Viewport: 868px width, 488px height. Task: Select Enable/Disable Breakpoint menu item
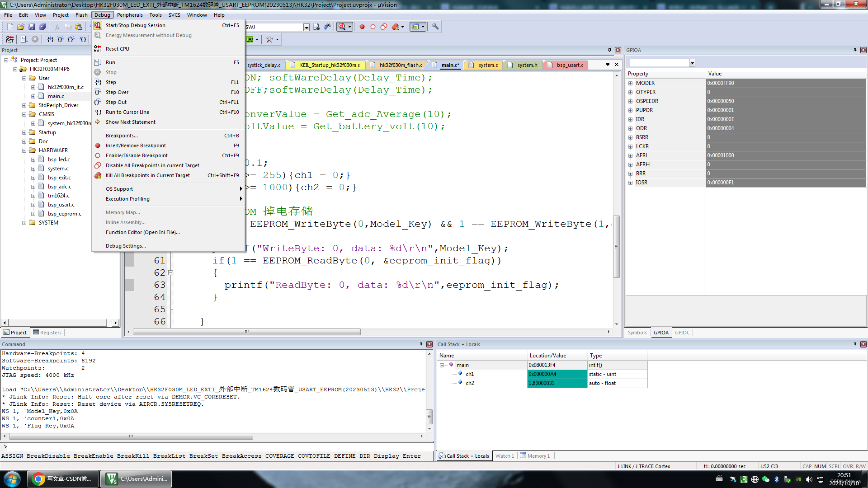tap(137, 155)
